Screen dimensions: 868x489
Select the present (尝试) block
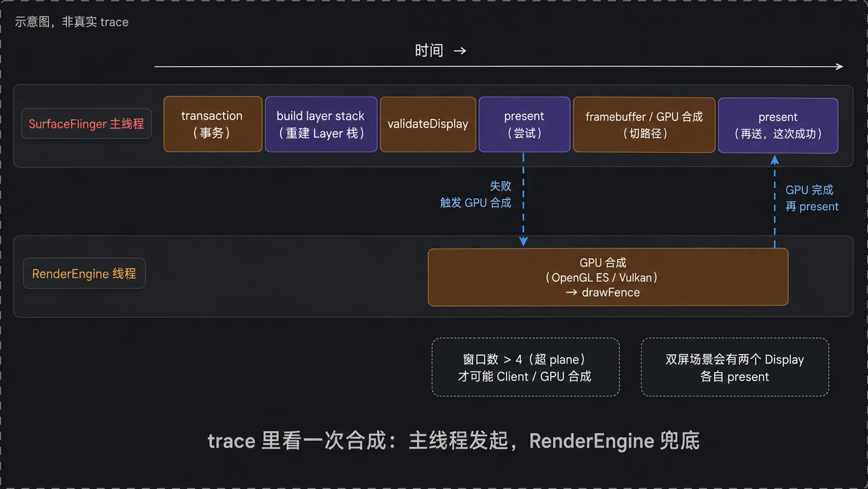point(524,124)
